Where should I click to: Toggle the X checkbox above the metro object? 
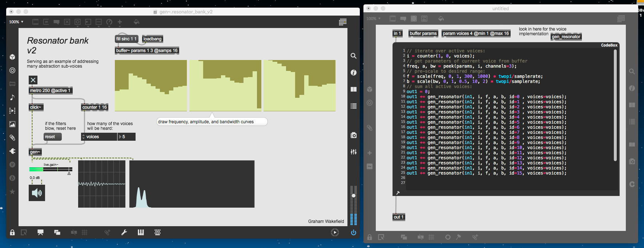tap(33, 80)
